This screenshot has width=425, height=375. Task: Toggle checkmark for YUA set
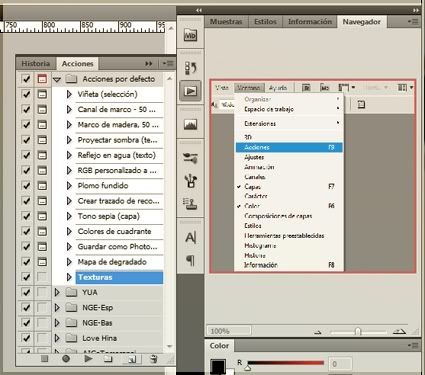click(26, 292)
